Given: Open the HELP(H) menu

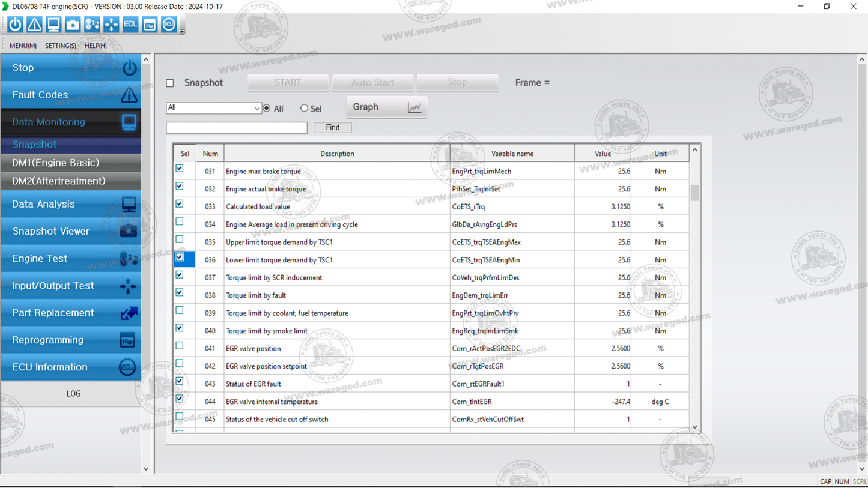Looking at the screenshot, I should tap(96, 46).
